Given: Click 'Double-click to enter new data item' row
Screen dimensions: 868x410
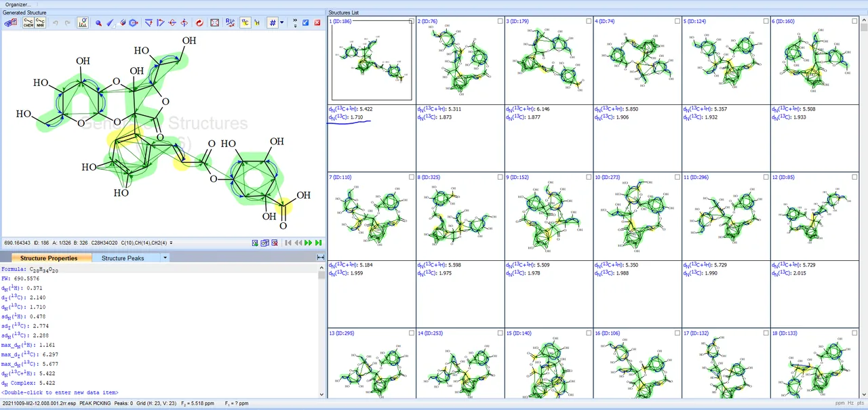Looking at the screenshot, I should click(60, 392).
